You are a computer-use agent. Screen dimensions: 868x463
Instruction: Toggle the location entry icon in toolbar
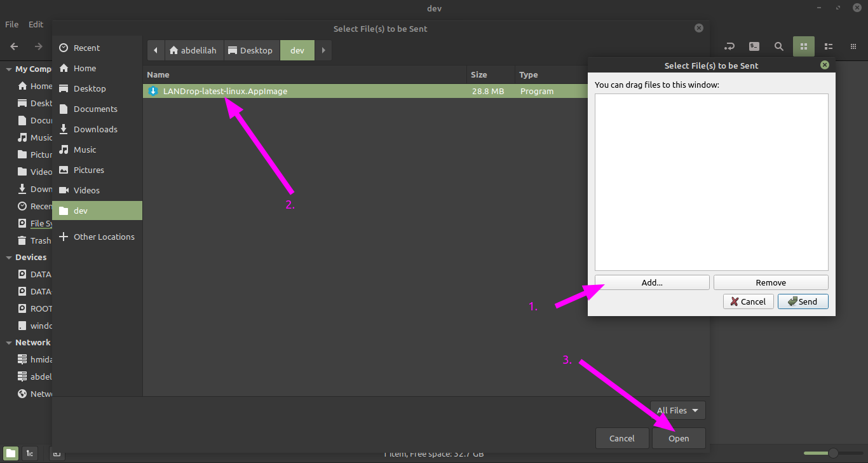pos(729,46)
